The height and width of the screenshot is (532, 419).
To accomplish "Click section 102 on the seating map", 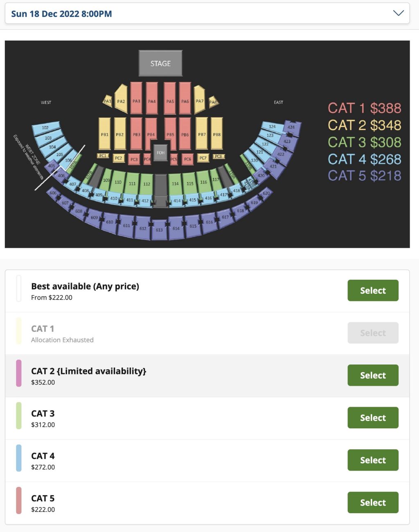I will click(46, 128).
